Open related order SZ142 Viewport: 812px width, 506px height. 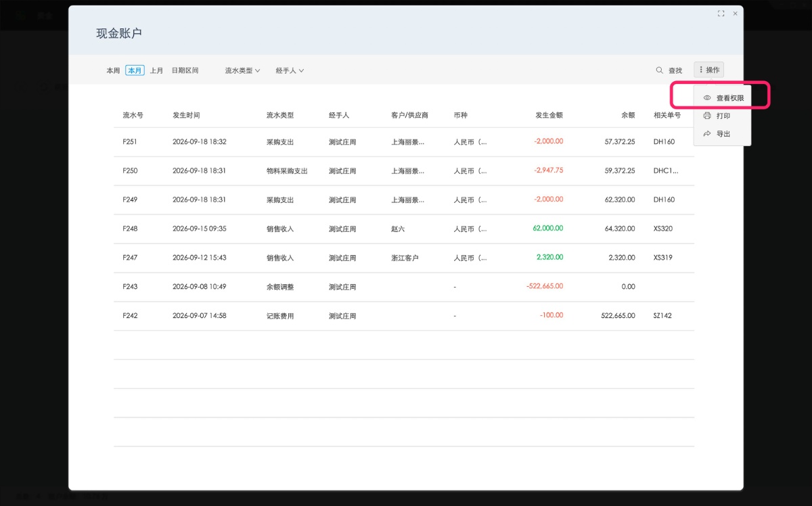click(x=662, y=316)
